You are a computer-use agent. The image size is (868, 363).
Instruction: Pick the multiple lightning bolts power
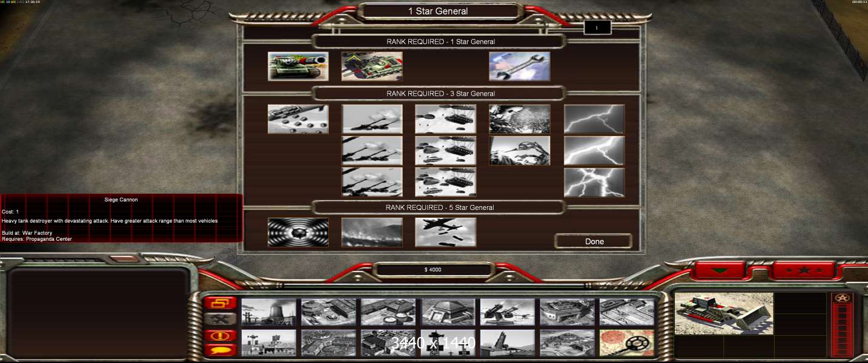[594, 182]
